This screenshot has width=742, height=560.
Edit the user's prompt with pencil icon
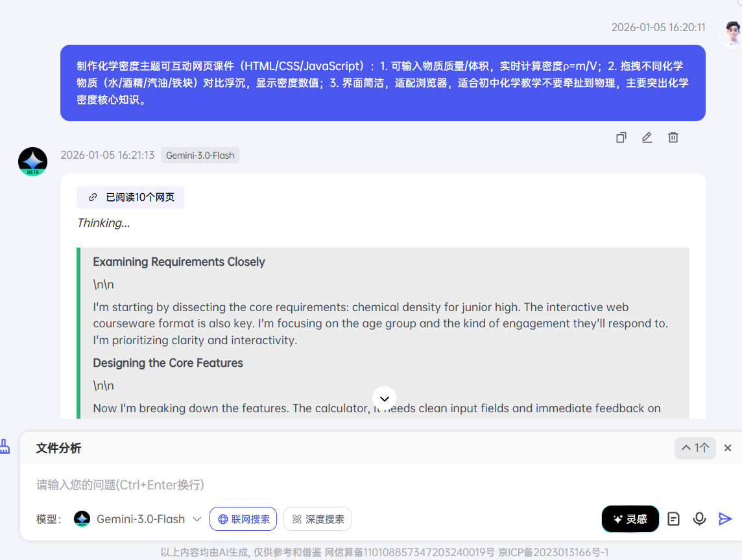(647, 137)
